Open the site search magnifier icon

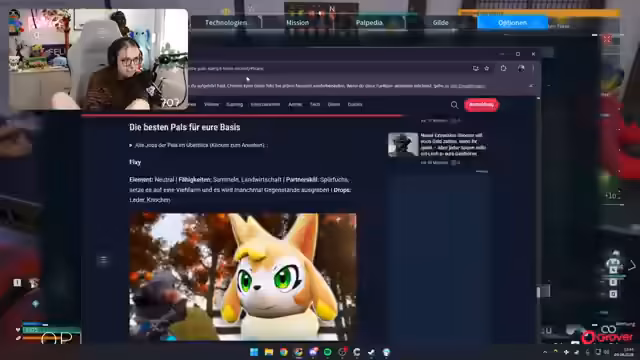454,105
